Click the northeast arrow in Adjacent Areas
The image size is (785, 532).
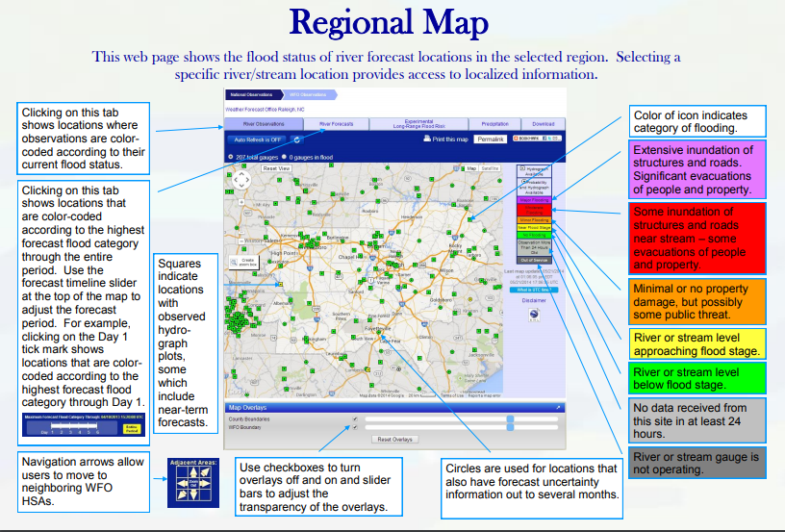click(205, 472)
